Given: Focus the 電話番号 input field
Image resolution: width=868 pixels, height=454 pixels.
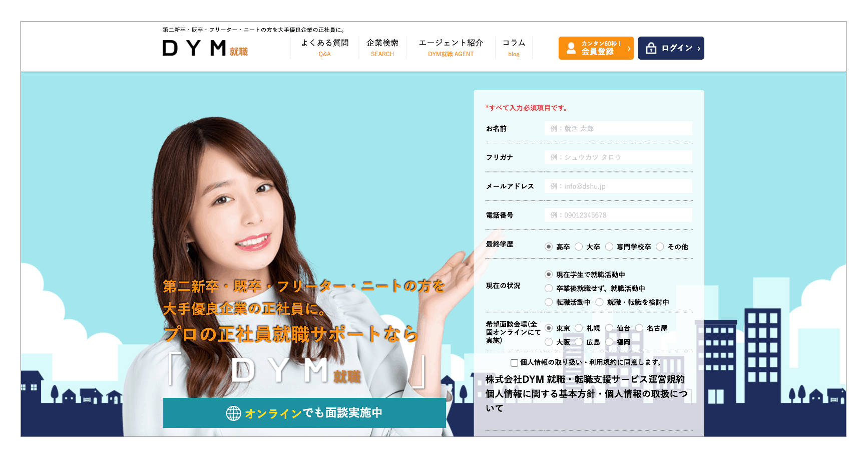Looking at the screenshot, I should [x=618, y=215].
